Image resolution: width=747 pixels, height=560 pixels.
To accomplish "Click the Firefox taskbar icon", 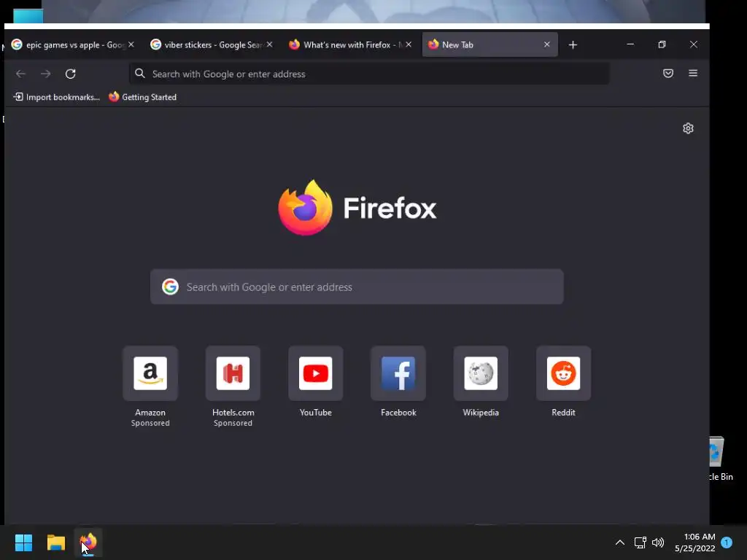I will pos(88,542).
